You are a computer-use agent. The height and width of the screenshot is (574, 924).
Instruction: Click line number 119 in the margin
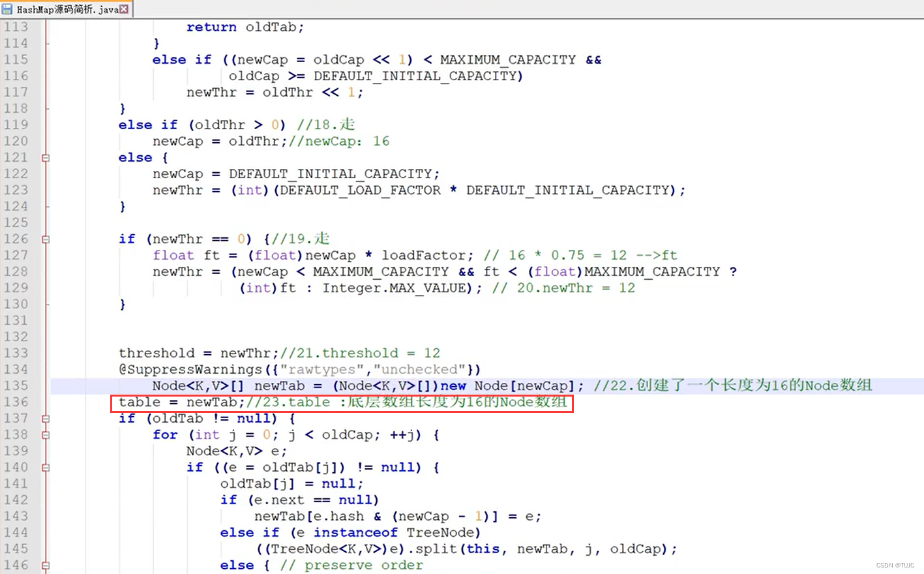pyautogui.click(x=16, y=125)
